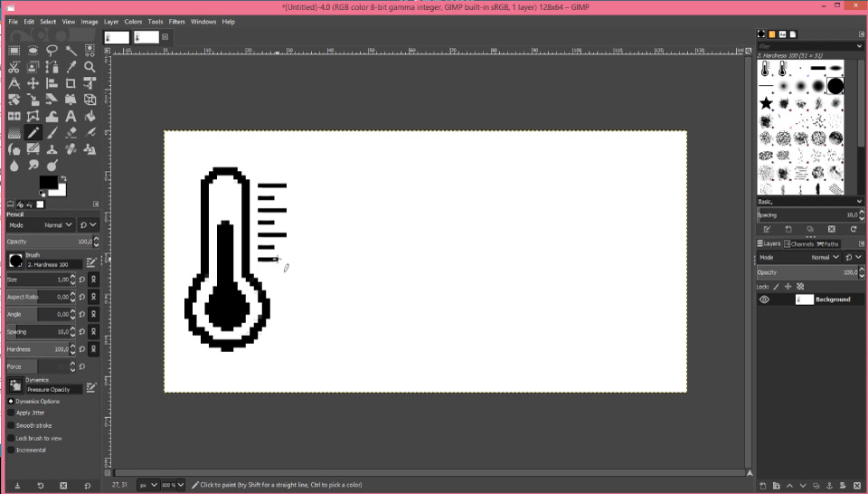868x494 pixels.
Task: Activate the Bucket Fill tool
Action: coord(90,116)
